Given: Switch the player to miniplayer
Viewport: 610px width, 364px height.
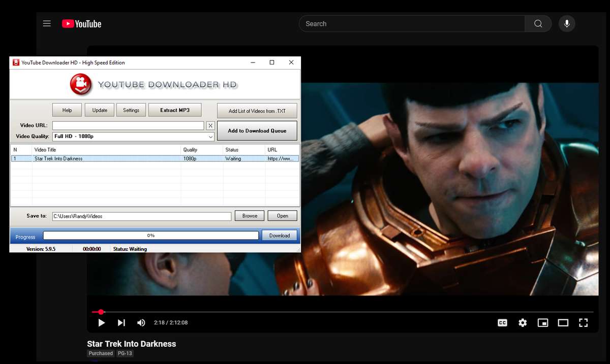Looking at the screenshot, I should click(543, 323).
